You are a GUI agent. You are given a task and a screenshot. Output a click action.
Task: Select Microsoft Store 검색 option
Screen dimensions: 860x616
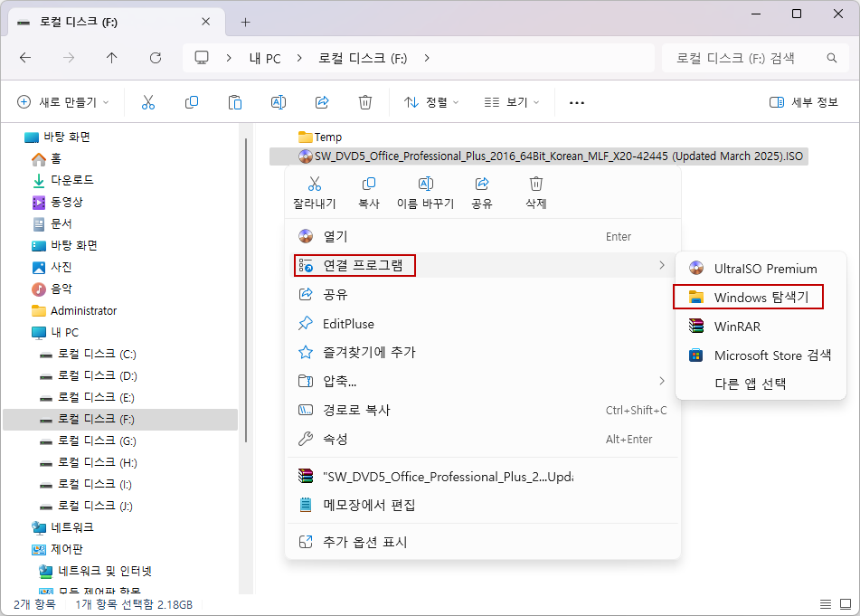tap(761, 355)
